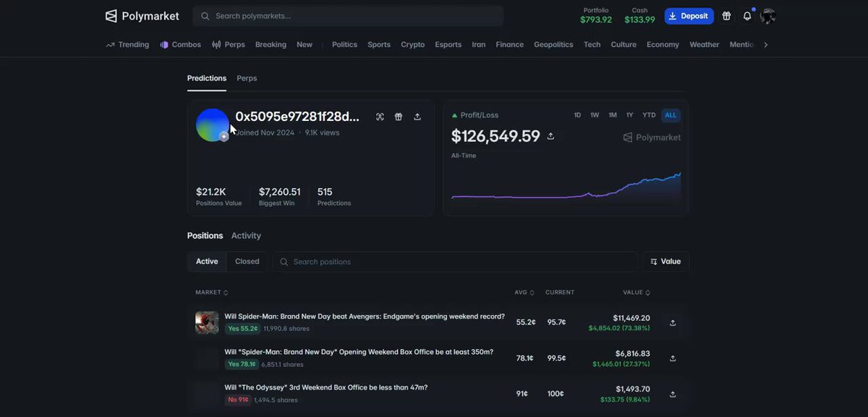
Task: Click the Combos icon
Action: 164,45
